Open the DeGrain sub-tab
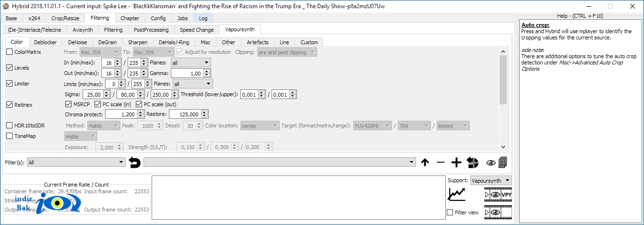This screenshot has height=225, width=644. 107,42
